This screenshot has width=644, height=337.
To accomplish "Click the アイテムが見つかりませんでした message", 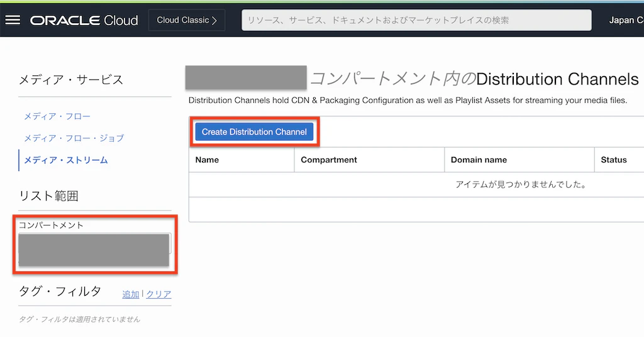I will [x=521, y=185].
